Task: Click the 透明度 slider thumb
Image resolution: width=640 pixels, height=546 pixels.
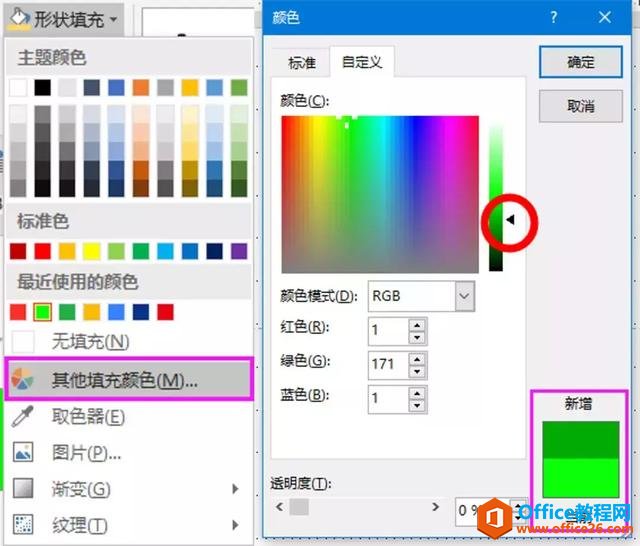Action: click(x=299, y=507)
